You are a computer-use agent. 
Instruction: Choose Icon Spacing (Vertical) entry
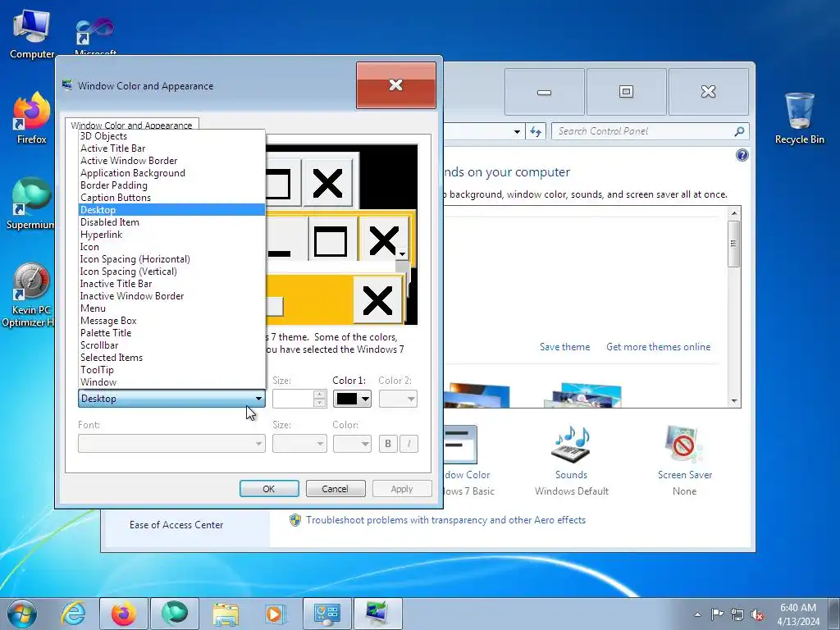(x=171, y=272)
